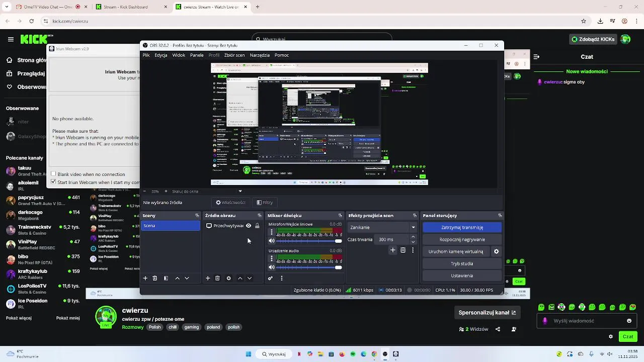The image size is (644, 362).
Task: Toggle visibility eye of Przechwytywanie source
Action: (249, 226)
